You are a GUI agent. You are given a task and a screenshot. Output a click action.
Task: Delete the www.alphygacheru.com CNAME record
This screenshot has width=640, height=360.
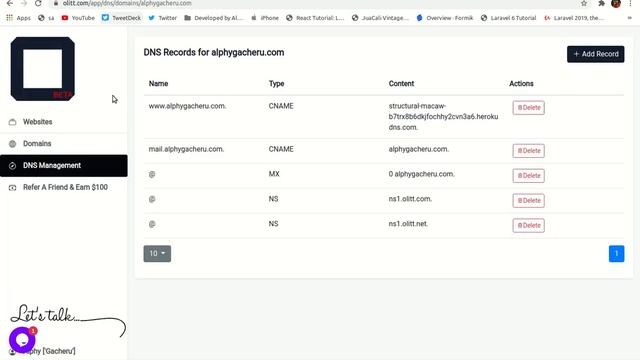pos(529,108)
